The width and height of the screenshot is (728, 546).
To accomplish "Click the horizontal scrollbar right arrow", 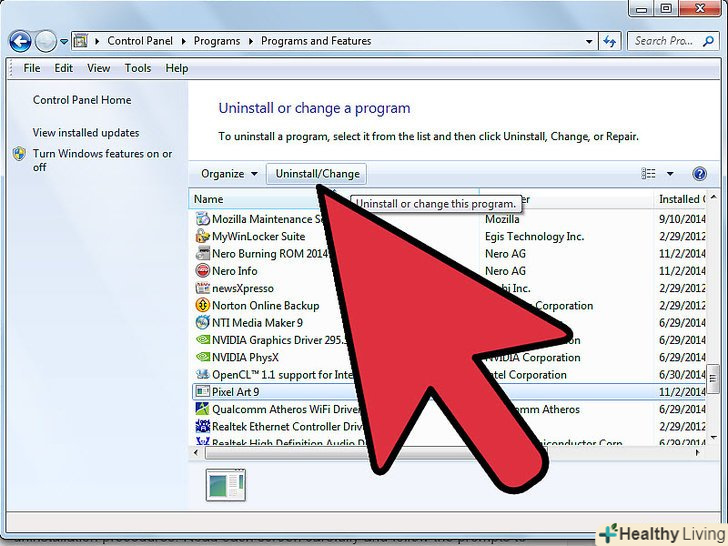I will point(697,452).
